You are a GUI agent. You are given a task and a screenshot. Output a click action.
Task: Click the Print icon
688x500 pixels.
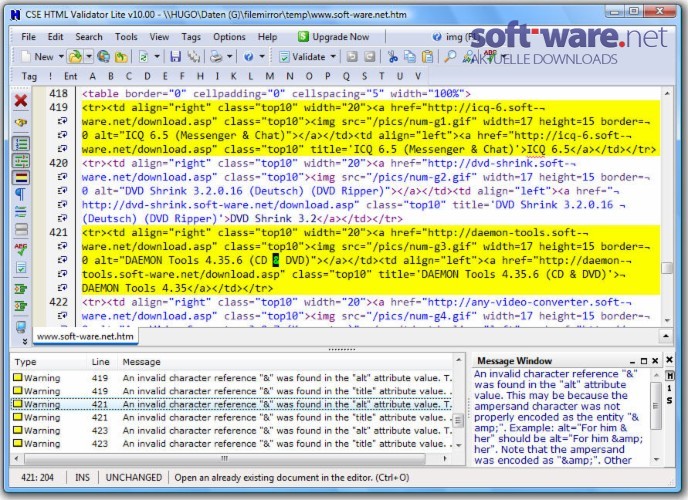coord(215,57)
